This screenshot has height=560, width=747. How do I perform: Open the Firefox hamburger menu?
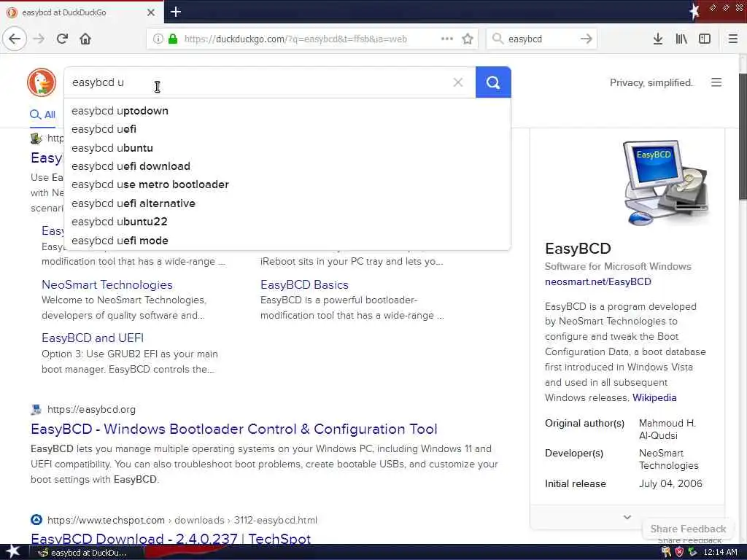[x=733, y=39]
